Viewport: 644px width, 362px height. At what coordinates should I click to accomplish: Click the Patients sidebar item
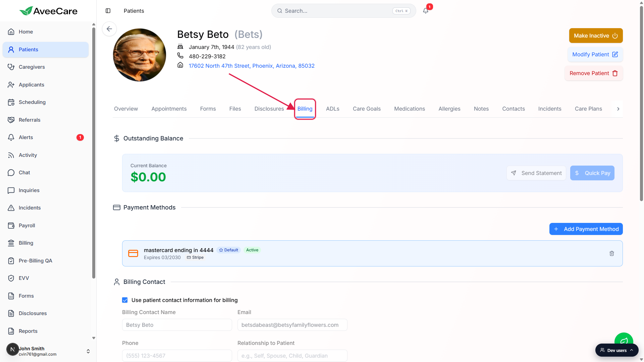point(45,50)
